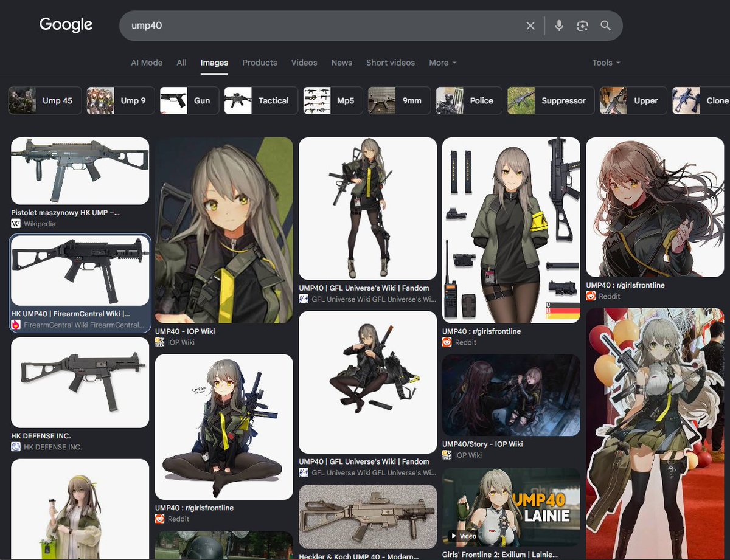Screen dimensions: 730x560
Task: Click the FirearmCentral Wiki source favicon
Action: [16, 325]
